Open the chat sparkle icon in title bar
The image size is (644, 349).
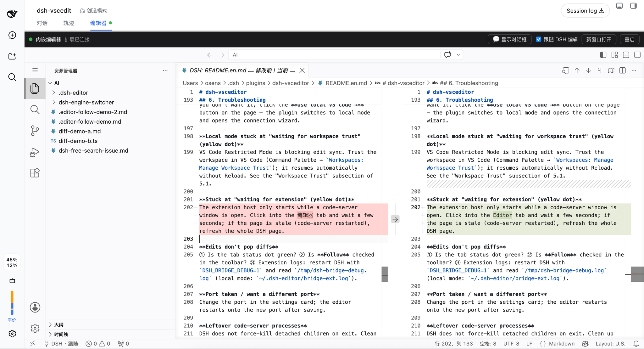click(448, 55)
